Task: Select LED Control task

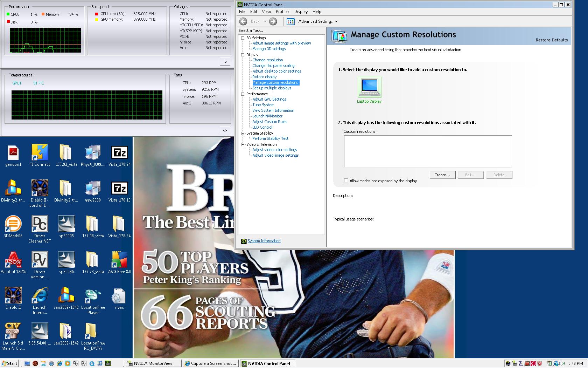Action: pyautogui.click(x=262, y=128)
